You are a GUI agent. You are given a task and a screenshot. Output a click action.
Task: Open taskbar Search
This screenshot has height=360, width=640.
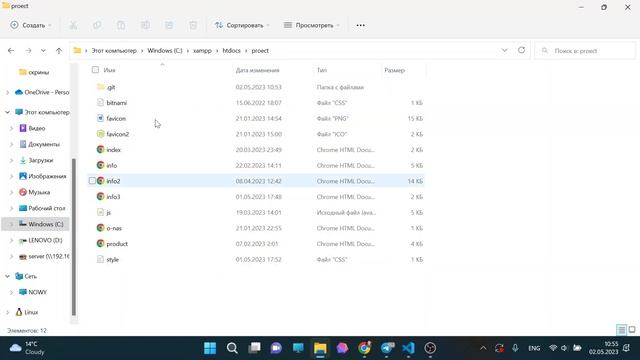(x=232, y=348)
